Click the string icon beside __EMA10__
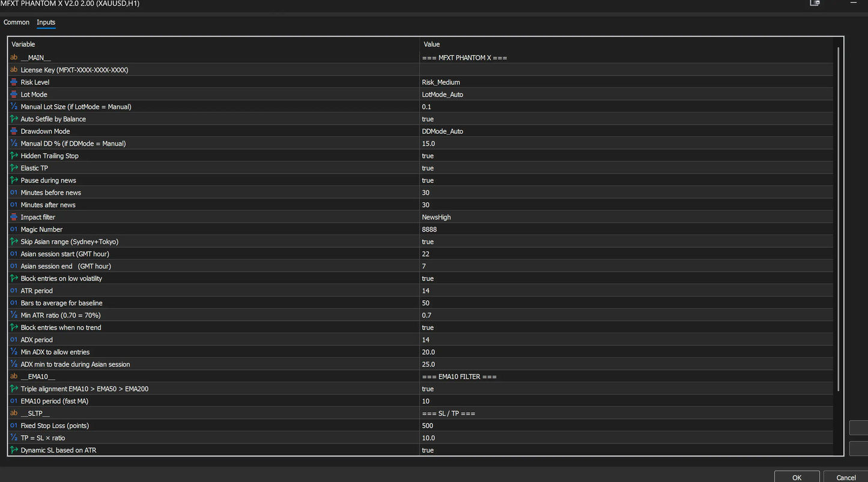This screenshot has height=482, width=868. coord(14,376)
